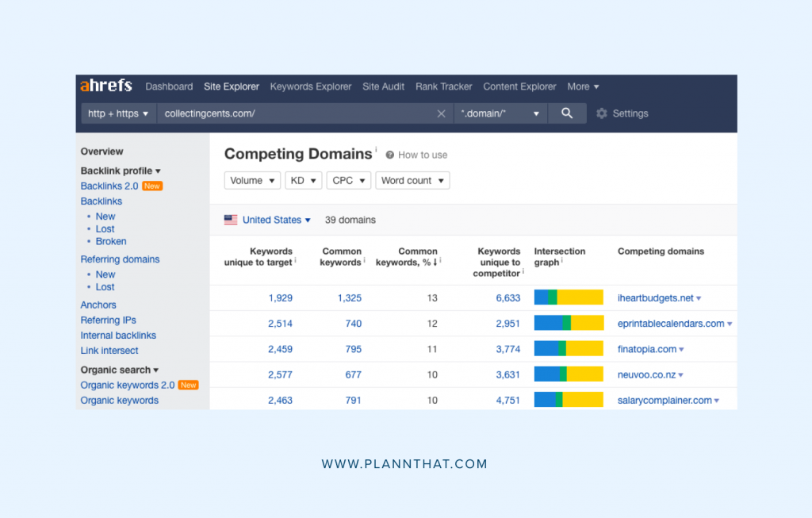Open Content Explorer

[x=519, y=86]
